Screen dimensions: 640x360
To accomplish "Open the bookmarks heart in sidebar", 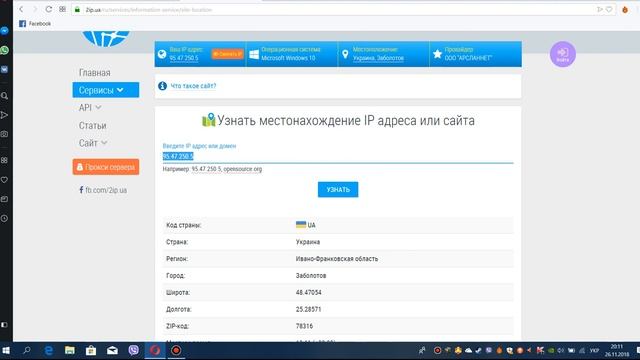I will 4,180.
